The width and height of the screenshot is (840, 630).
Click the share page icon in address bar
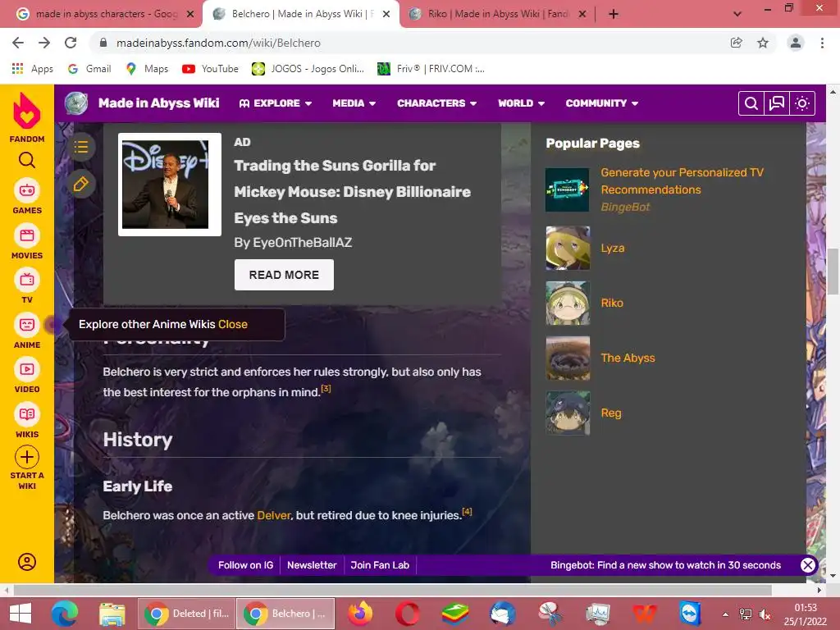coord(737,43)
